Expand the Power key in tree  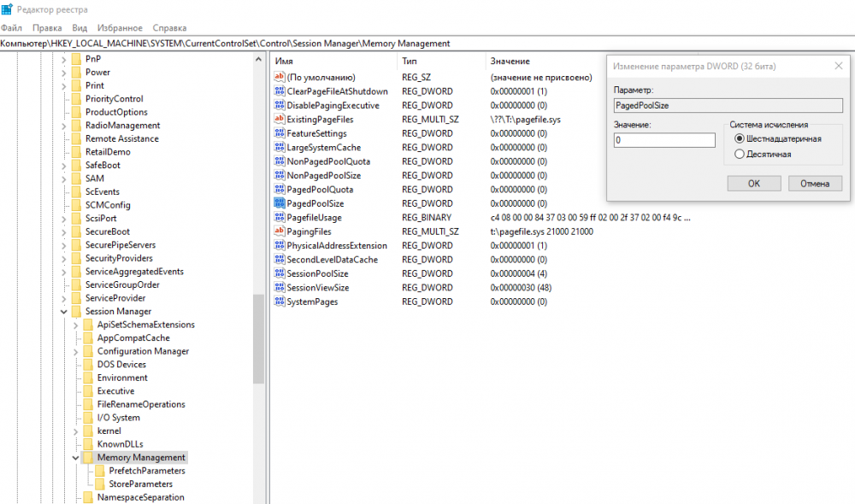pos(64,73)
